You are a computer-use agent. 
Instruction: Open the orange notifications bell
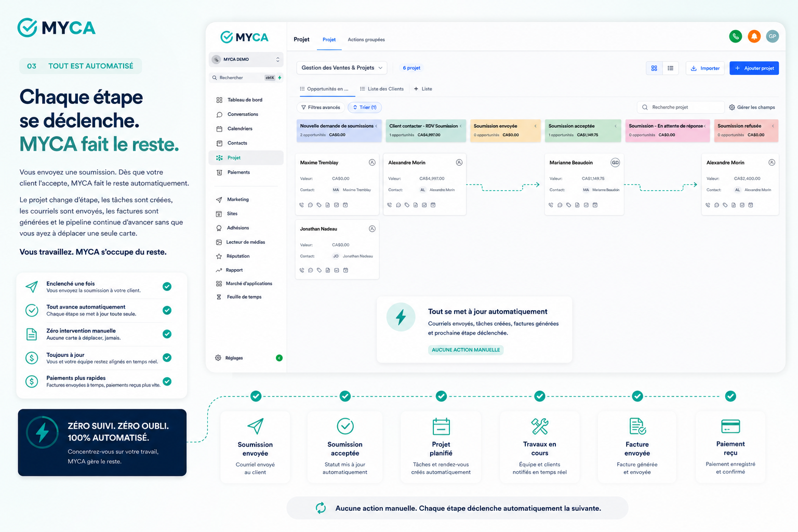click(754, 36)
